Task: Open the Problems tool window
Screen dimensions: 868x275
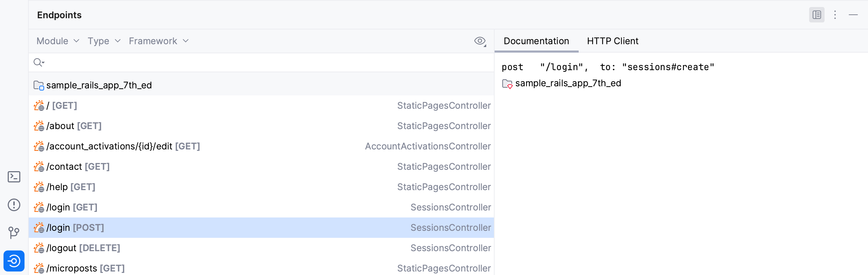Action: point(14,205)
